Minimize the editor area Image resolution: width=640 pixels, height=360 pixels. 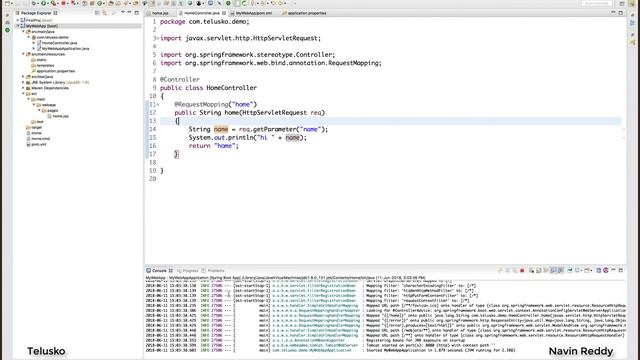[x=613, y=13]
